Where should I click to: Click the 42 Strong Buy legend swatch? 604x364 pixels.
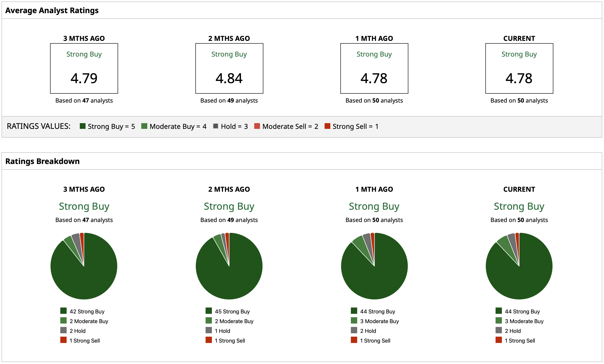click(x=63, y=311)
